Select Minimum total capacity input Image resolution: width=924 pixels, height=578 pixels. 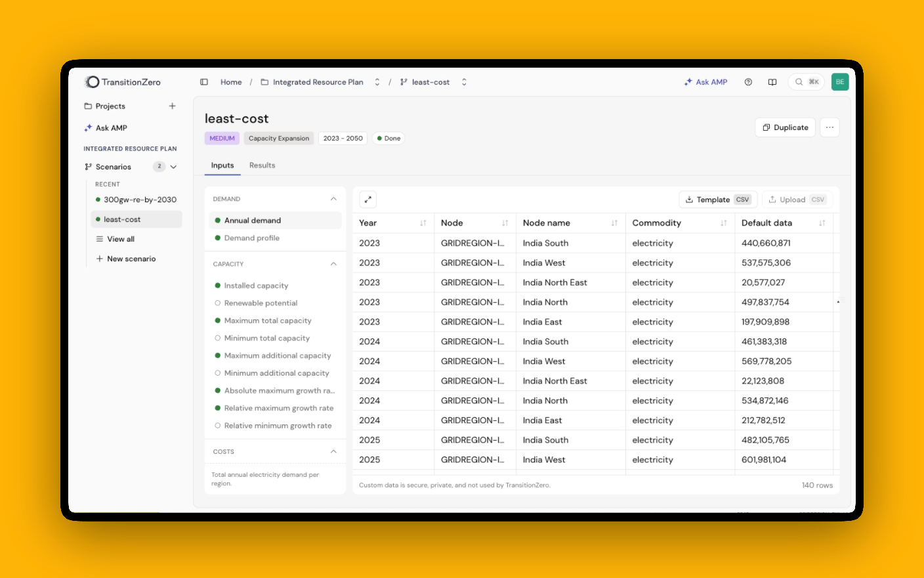click(x=276, y=338)
